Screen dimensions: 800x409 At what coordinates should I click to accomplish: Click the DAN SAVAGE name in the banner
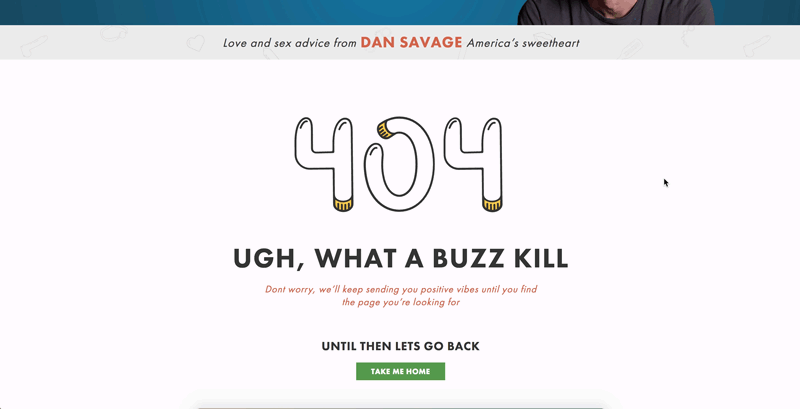[x=411, y=42]
